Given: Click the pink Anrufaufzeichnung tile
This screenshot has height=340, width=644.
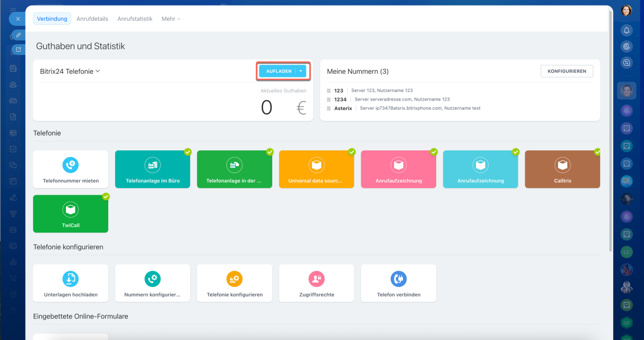Looking at the screenshot, I should [398, 169].
